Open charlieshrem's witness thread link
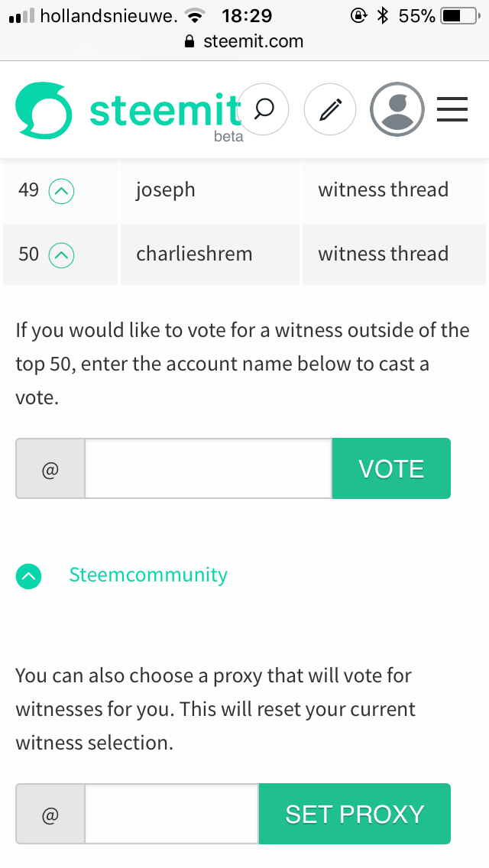This screenshot has width=489, height=868. click(x=384, y=254)
